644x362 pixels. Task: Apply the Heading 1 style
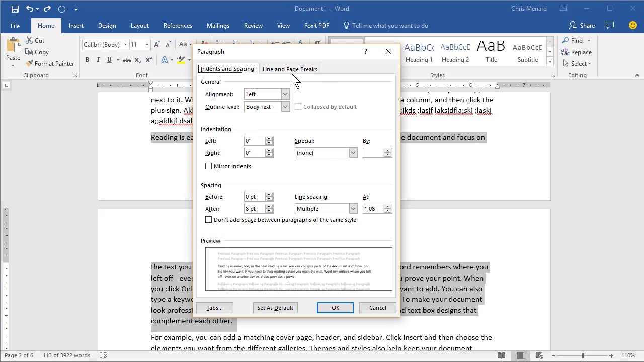tap(419, 52)
